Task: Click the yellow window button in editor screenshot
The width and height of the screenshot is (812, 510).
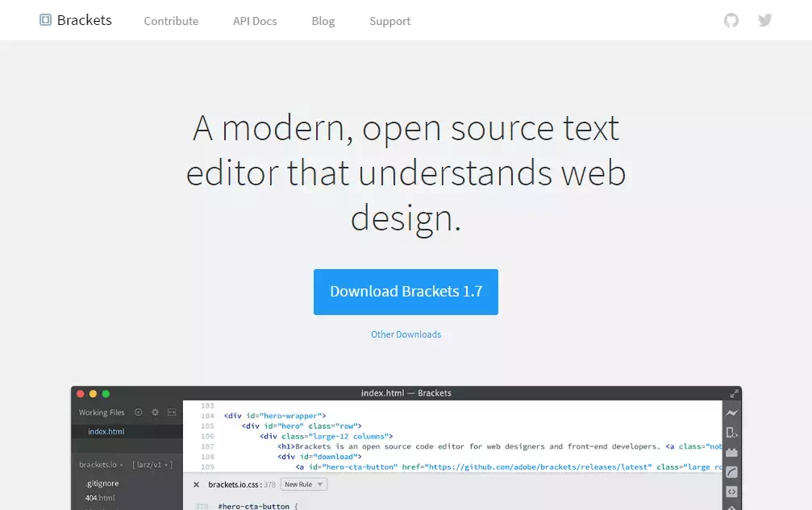Action: click(94, 394)
